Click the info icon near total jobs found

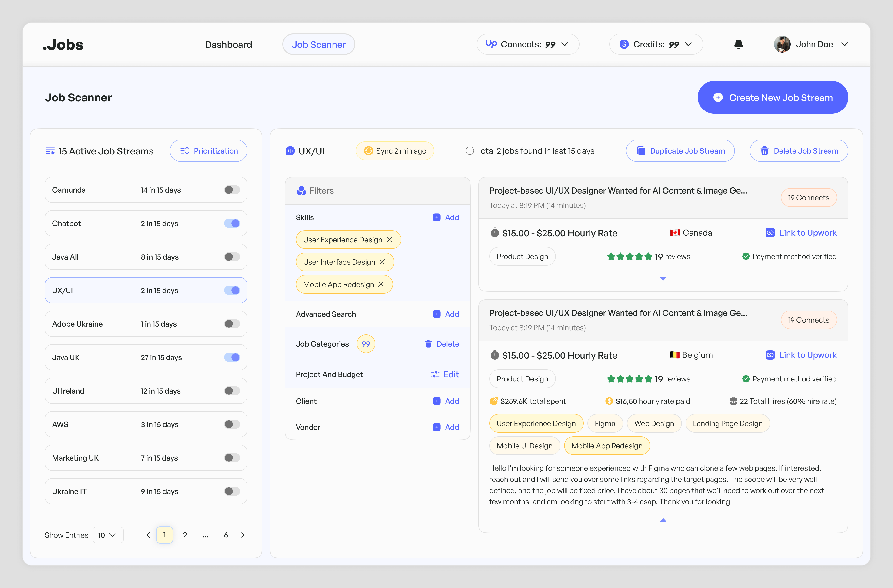[470, 151]
